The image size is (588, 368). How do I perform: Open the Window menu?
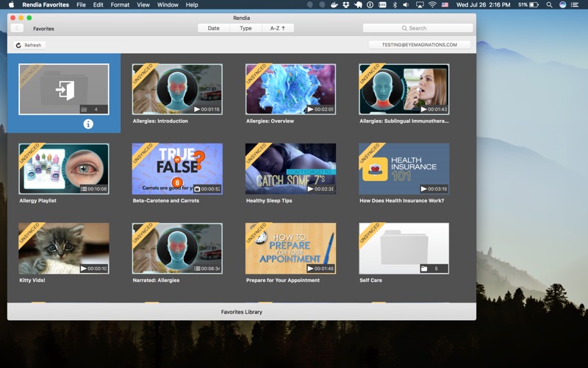pyautogui.click(x=168, y=5)
